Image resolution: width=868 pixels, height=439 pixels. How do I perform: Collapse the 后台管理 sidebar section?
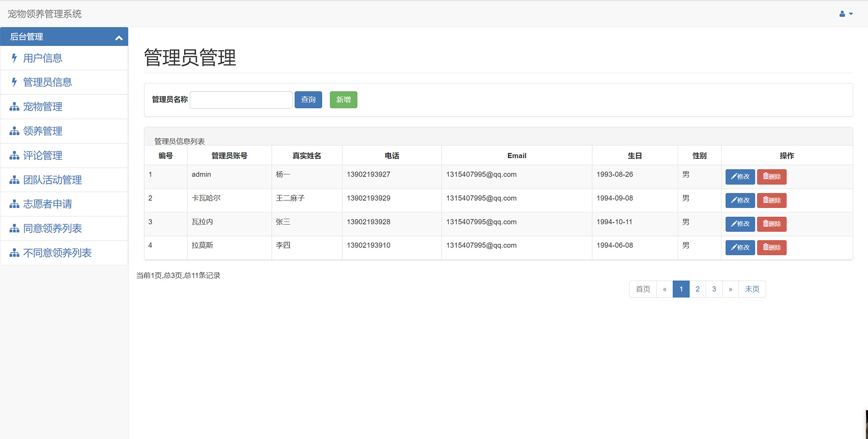119,38
